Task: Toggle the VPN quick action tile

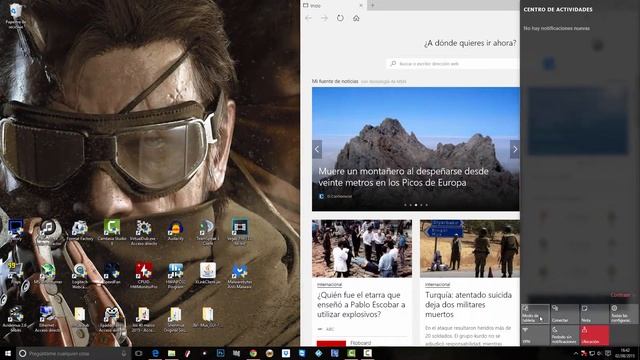Action: point(535,335)
